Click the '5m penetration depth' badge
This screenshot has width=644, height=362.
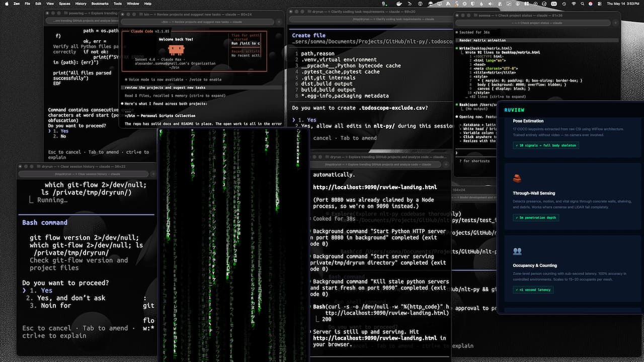pos(536,218)
